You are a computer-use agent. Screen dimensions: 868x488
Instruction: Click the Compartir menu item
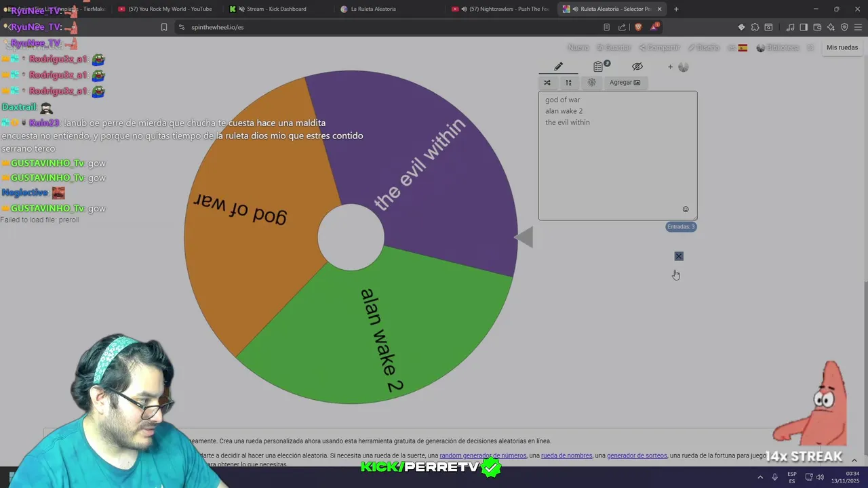click(659, 47)
